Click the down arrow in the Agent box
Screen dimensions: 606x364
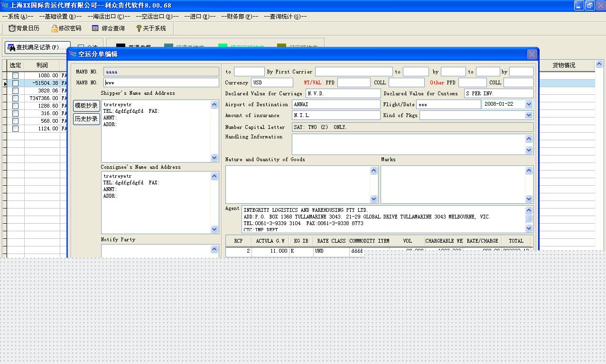529,227
